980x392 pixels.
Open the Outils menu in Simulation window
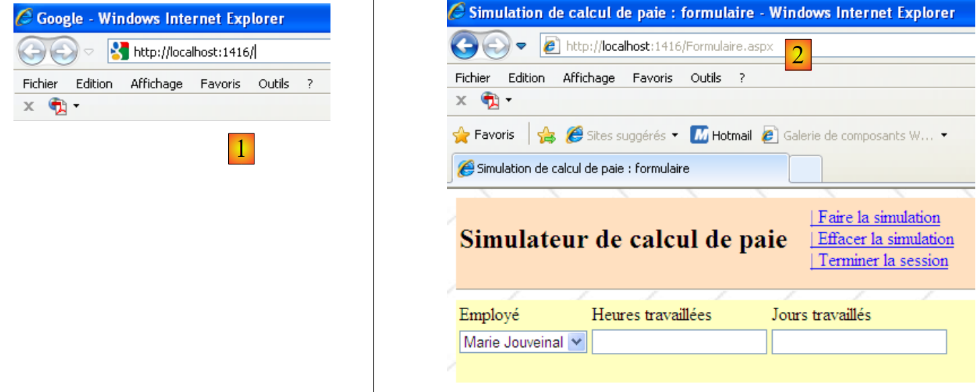[x=705, y=78]
